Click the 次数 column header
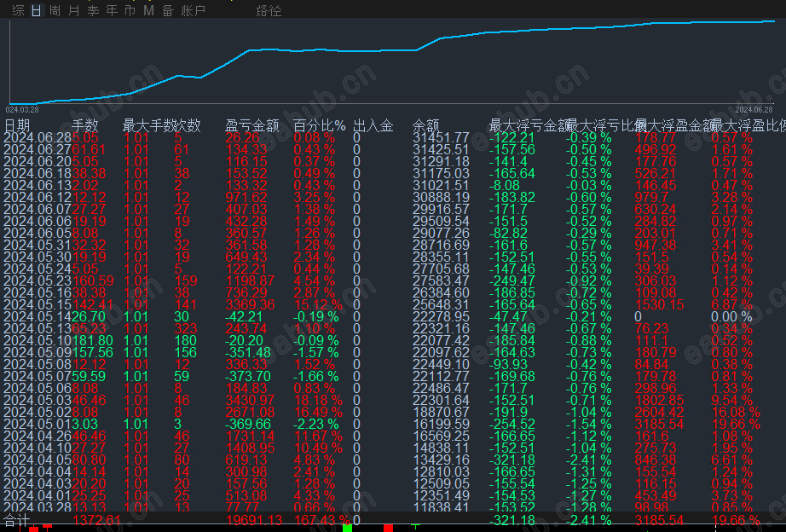This screenshot has height=532, width=786. click(x=188, y=125)
